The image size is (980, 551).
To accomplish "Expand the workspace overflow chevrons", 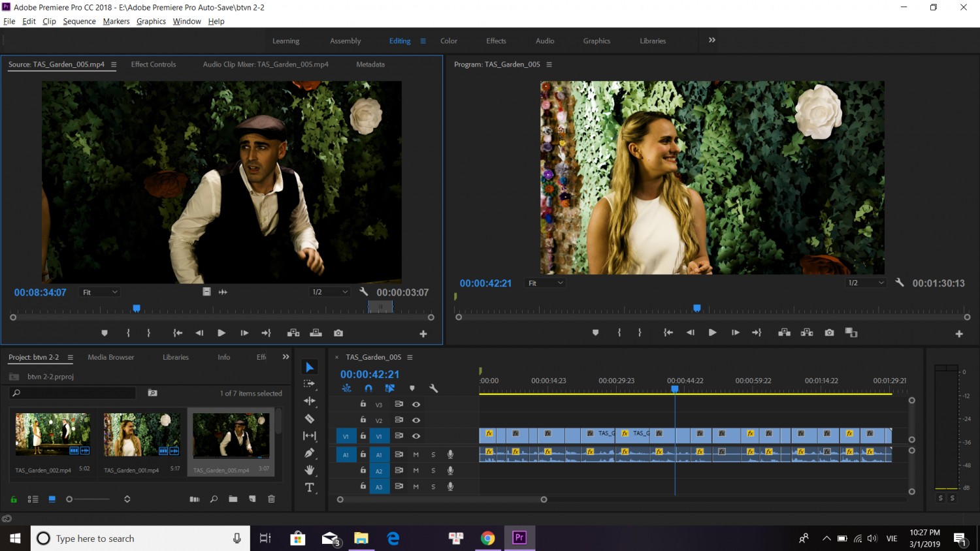I will (x=712, y=40).
